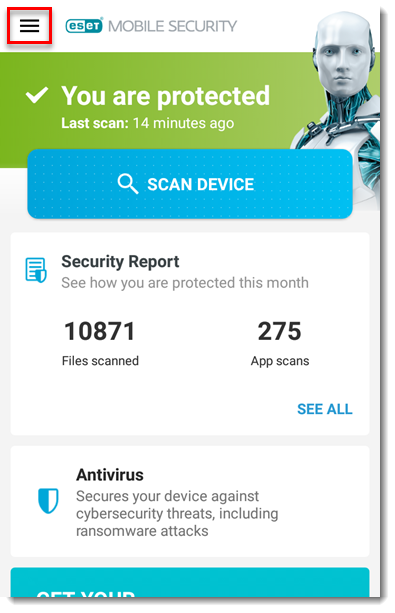Image resolution: width=395 pixels, height=613 pixels.
Task: Open the hamburger menu
Action: (29, 26)
